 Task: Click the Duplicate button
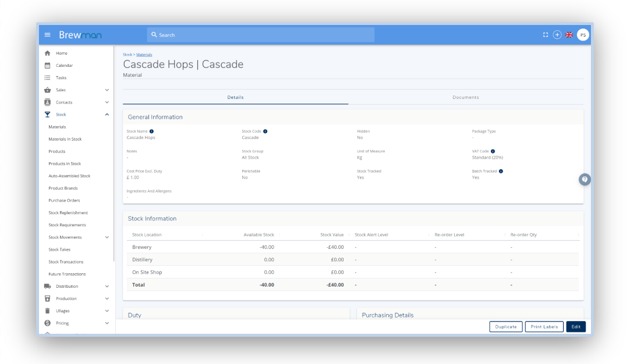click(506, 327)
